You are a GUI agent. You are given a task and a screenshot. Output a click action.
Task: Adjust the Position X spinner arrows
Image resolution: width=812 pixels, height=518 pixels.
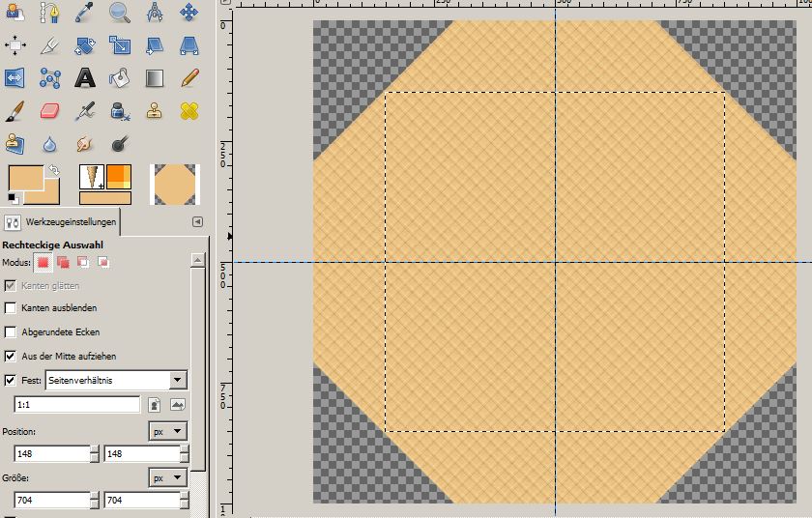click(95, 454)
